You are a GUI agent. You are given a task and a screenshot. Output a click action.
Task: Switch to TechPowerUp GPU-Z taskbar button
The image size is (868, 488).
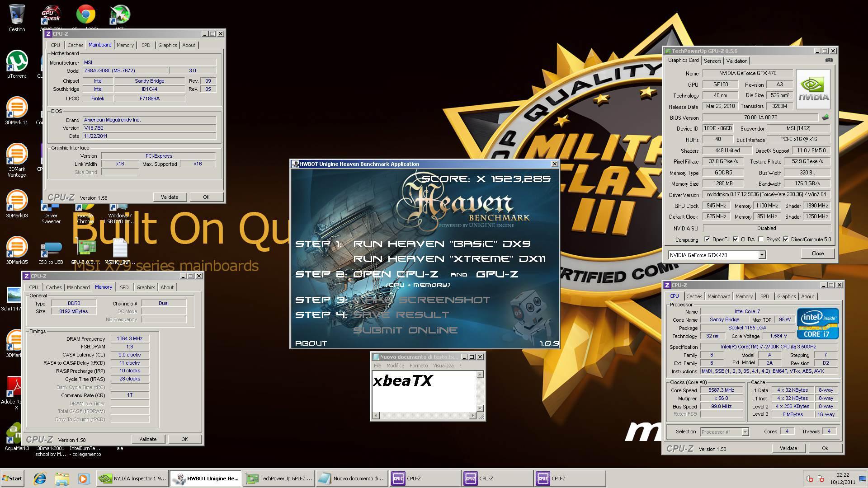click(x=279, y=479)
